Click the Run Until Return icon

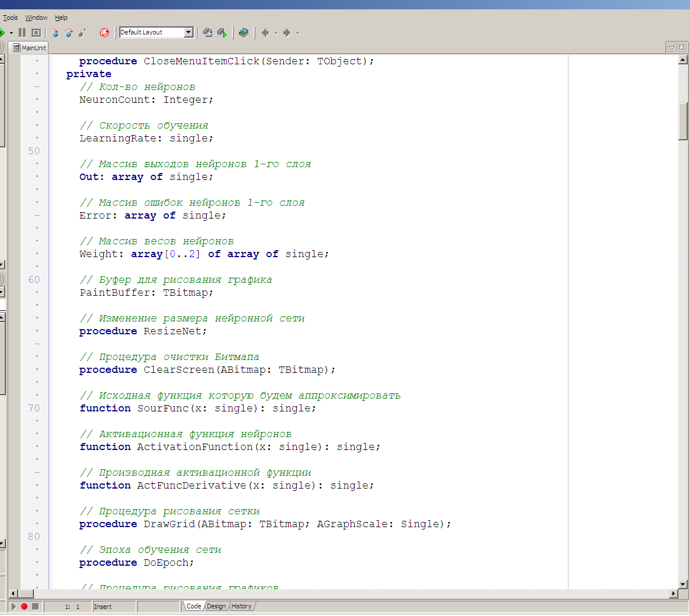(82, 33)
